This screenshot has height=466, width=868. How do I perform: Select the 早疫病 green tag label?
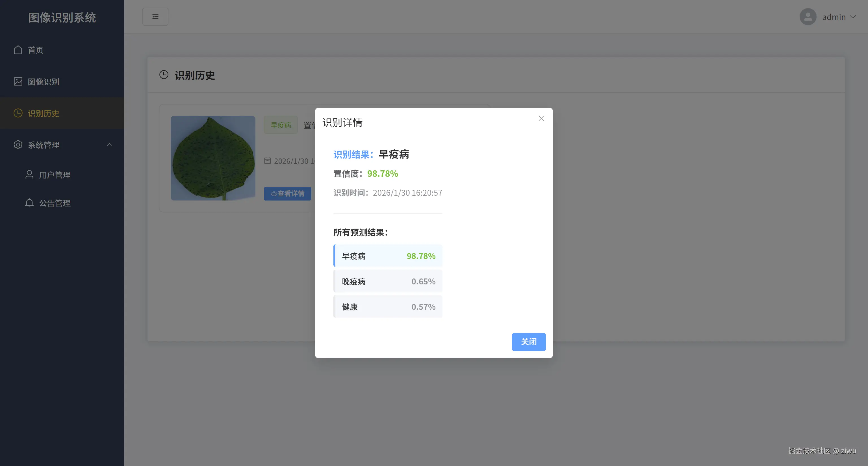[280, 125]
